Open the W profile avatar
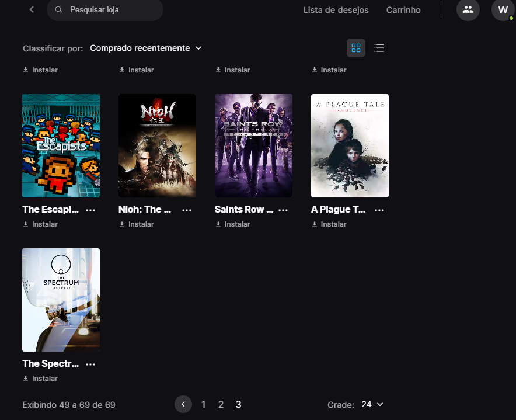 (503, 10)
